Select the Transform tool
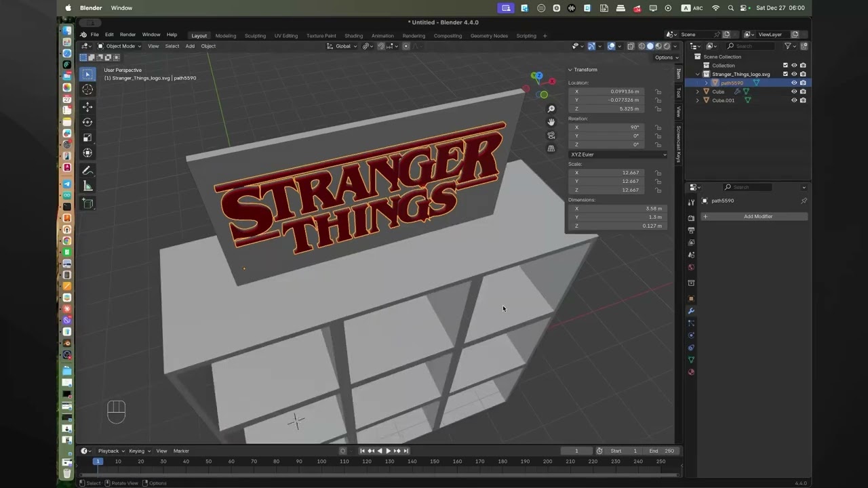 click(87, 152)
